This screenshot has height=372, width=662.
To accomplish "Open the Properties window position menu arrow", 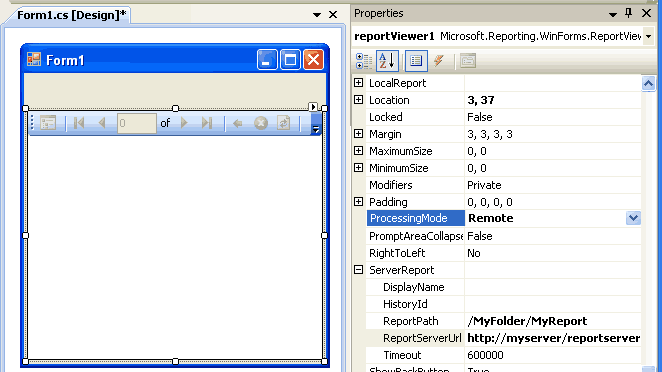I will [613, 14].
